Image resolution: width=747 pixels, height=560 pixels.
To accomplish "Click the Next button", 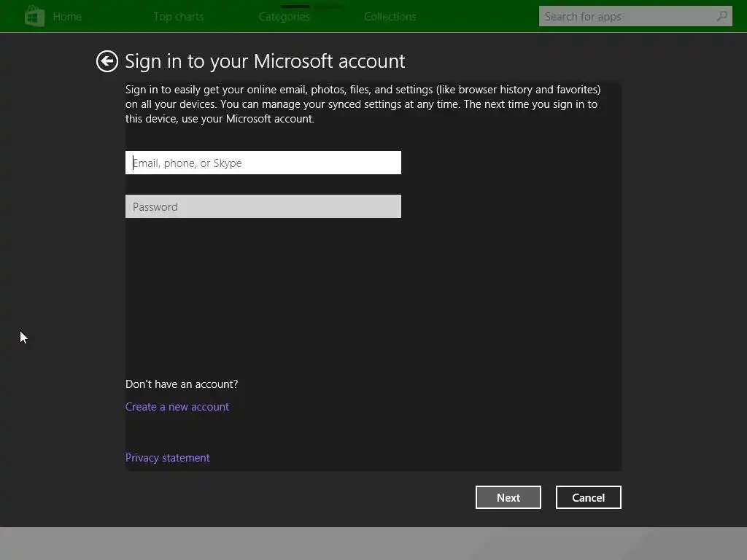I will click(508, 497).
